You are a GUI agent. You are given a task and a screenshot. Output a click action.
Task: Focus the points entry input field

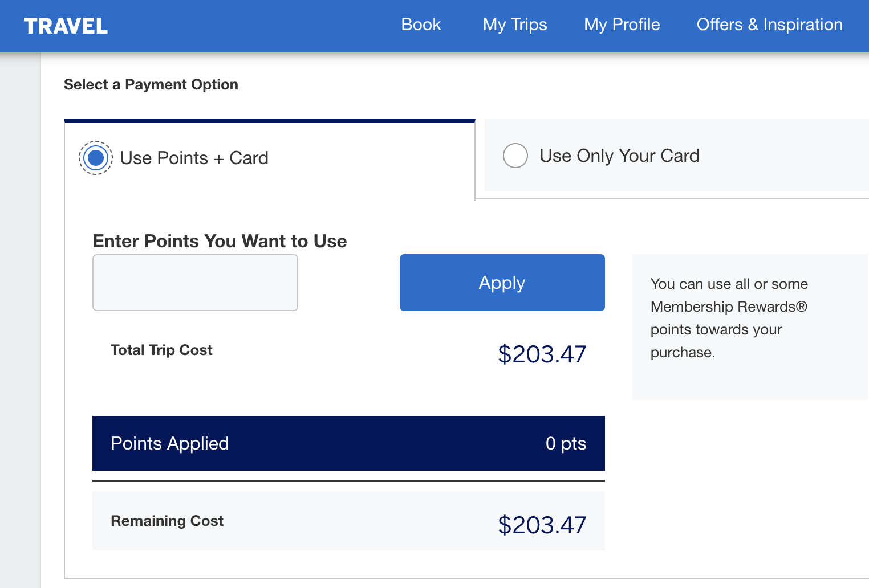(x=195, y=283)
